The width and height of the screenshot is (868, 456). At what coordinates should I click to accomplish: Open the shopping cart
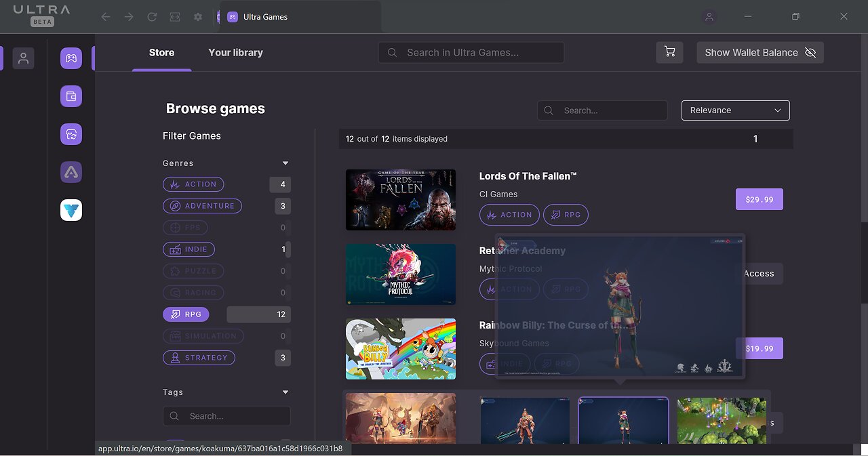tap(669, 52)
